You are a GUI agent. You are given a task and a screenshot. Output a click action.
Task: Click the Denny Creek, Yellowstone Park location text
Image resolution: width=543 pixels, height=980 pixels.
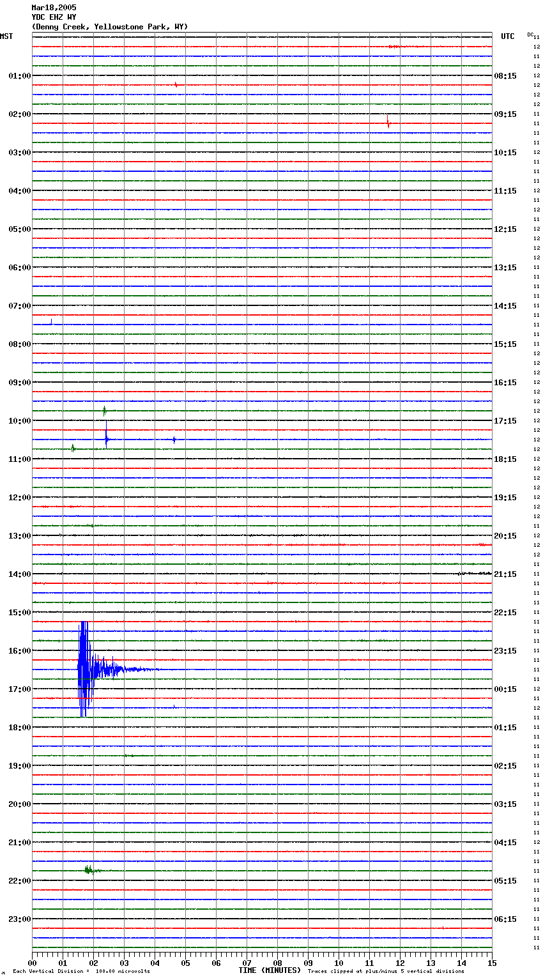tap(110, 27)
